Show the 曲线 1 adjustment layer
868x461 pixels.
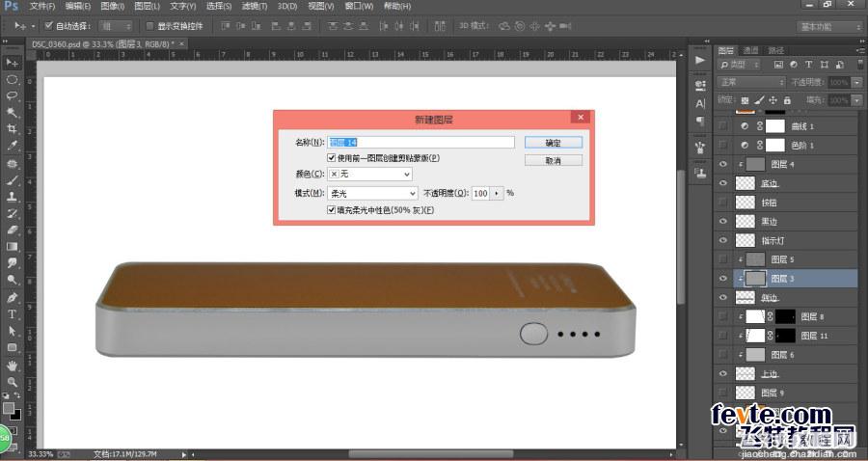coord(723,126)
